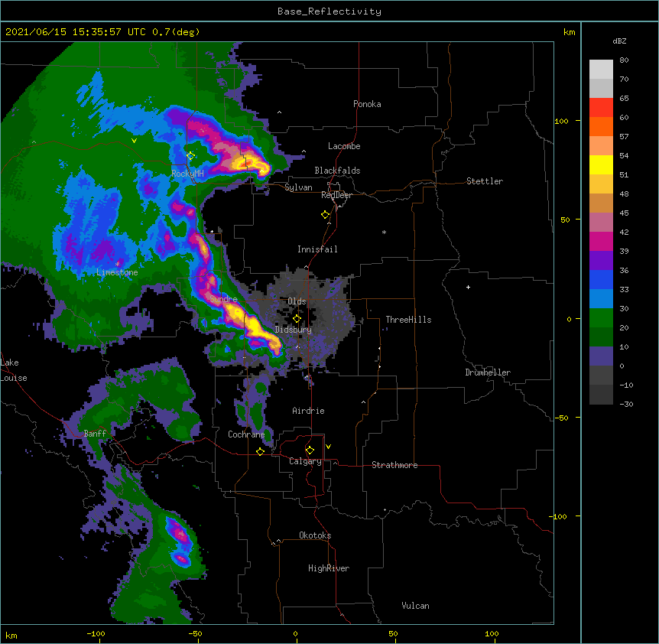Click the -30 value at the legend bottom

[626, 404]
